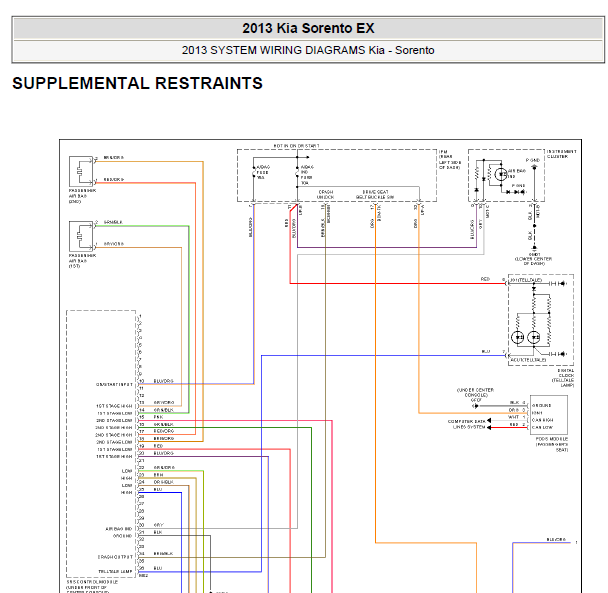Select the Passenger Air Bag (1ST) squib symbol
Image resolution: width=608 pixels, height=593 pixels.
coord(81,237)
